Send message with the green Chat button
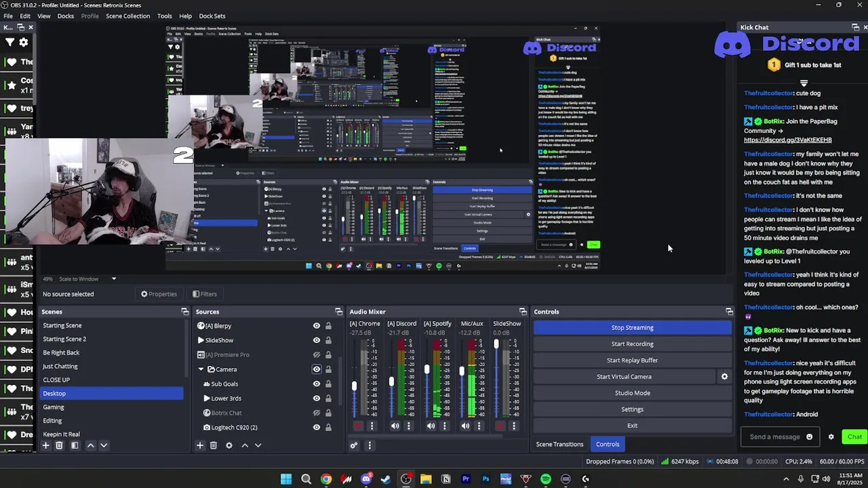This screenshot has height=488, width=868. coord(854,436)
